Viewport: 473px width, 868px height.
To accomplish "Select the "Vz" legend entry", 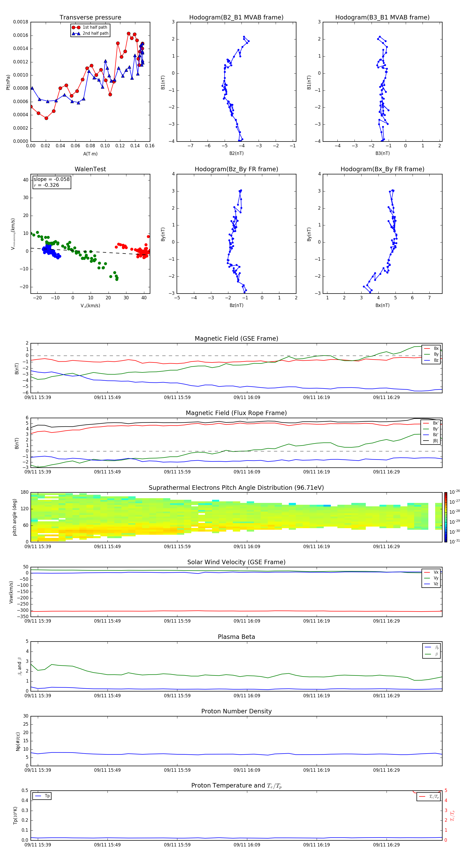I will (431, 584).
